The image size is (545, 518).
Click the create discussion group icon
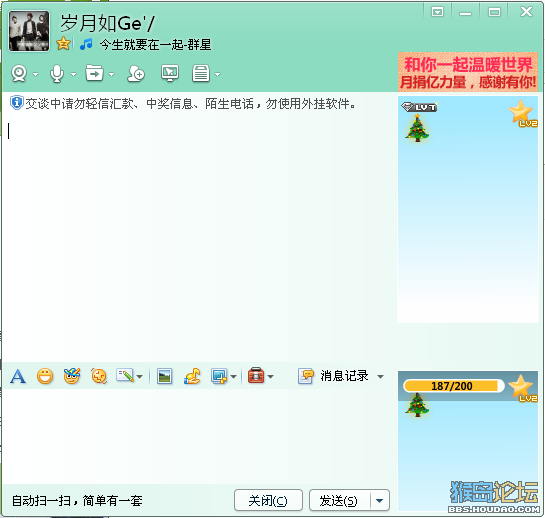point(136,74)
